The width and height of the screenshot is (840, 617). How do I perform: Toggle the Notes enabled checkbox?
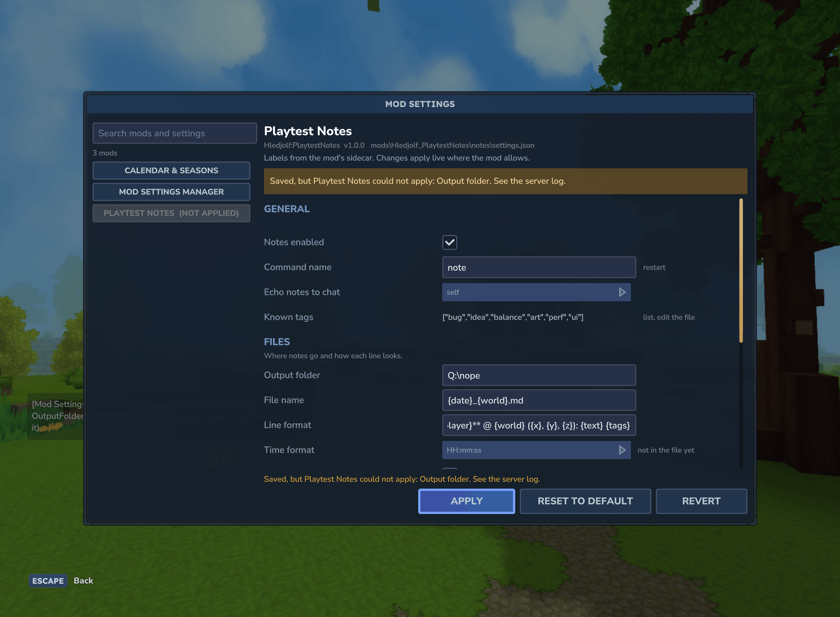(x=449, y=242)
